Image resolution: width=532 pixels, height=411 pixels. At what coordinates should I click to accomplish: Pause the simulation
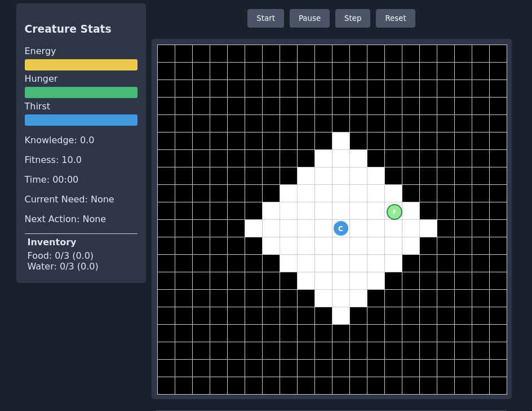309,18
